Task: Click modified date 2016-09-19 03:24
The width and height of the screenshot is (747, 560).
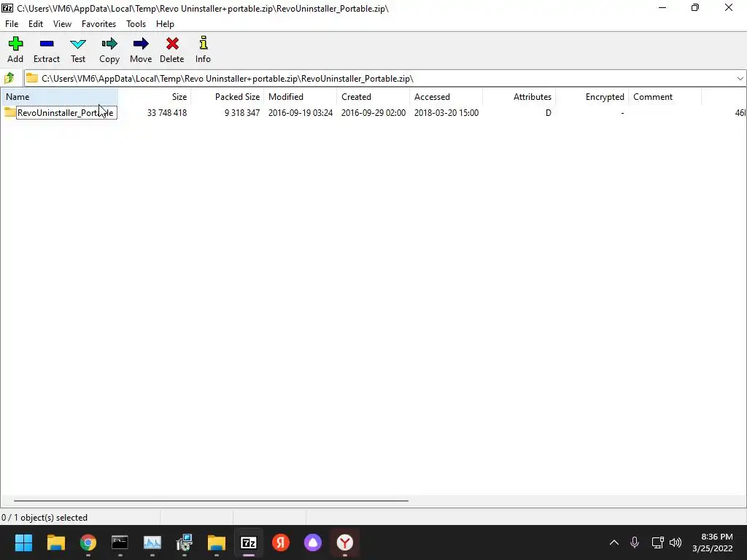Action: tap(300, 113)
